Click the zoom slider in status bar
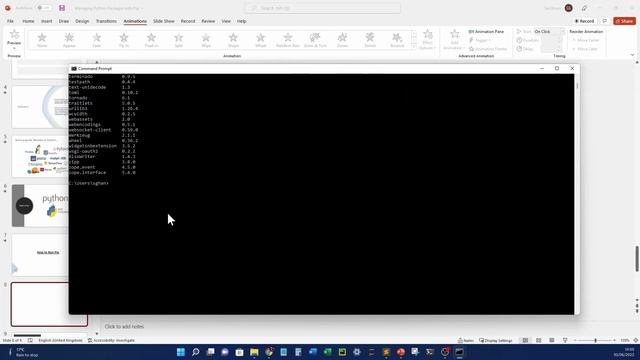640x360 pixels. click(x=595, y=340)
